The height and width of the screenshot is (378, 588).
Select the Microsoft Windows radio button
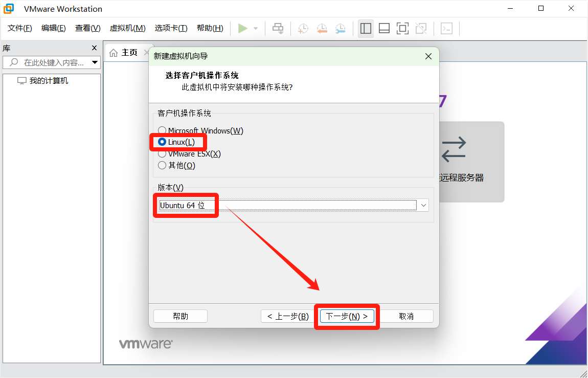coord(162,130)
